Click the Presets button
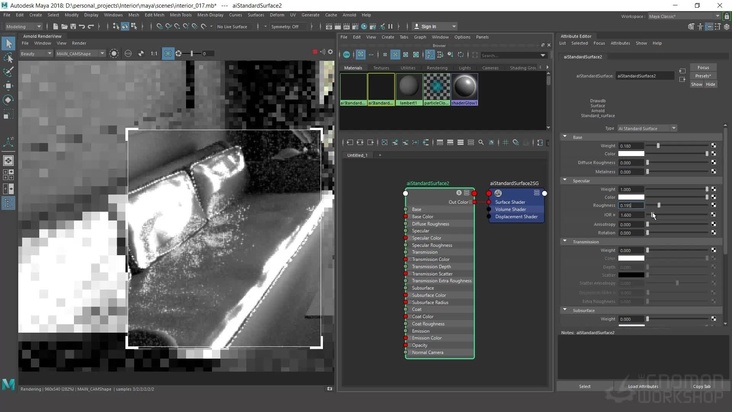The width and height of the screenshot is (732, 412). coord(704,75)
